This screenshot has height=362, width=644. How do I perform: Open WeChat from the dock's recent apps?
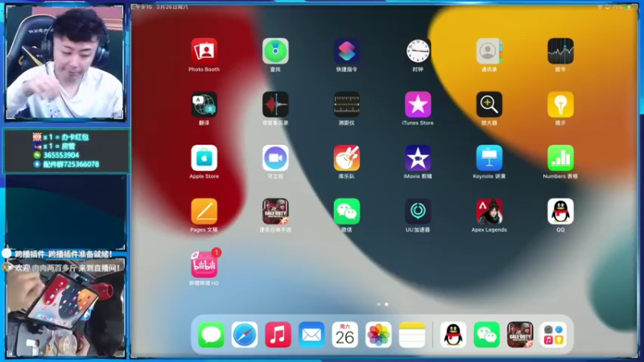(x=487, y=335)
